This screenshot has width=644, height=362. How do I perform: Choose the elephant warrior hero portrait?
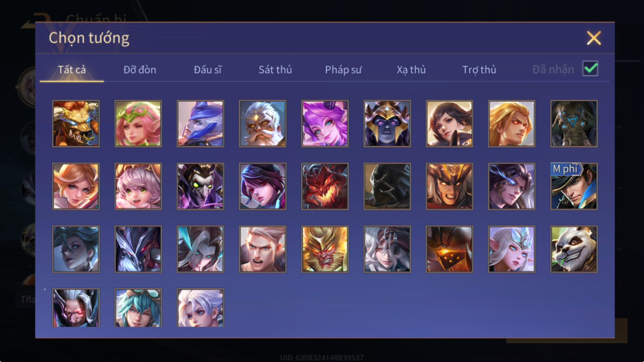click(x=574, y=124)
